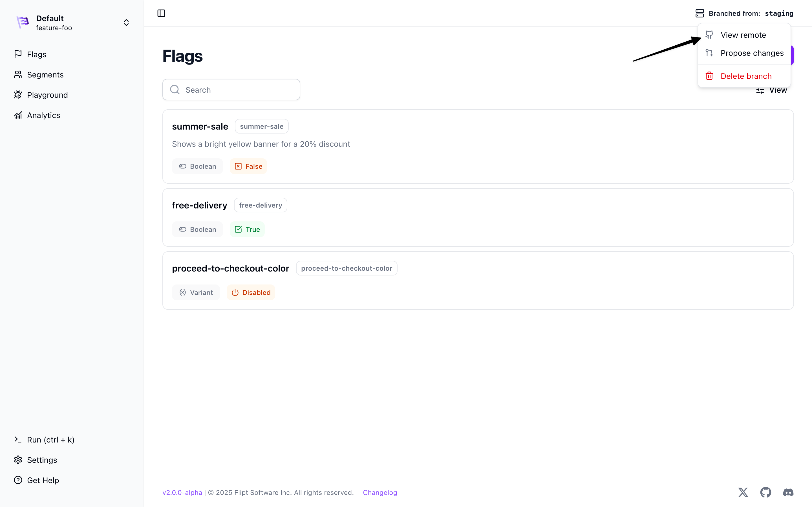Select View remote menu item
The height and width of the screenshot is (507, 812).
point(743,35)
